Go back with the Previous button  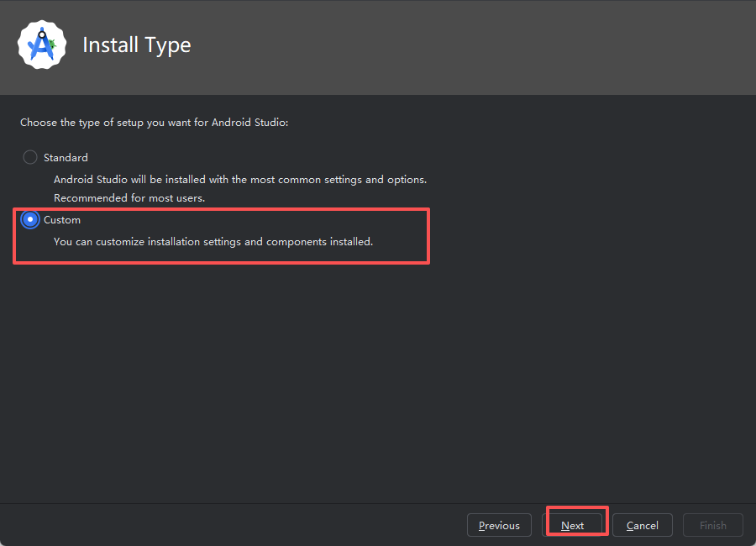499,525
